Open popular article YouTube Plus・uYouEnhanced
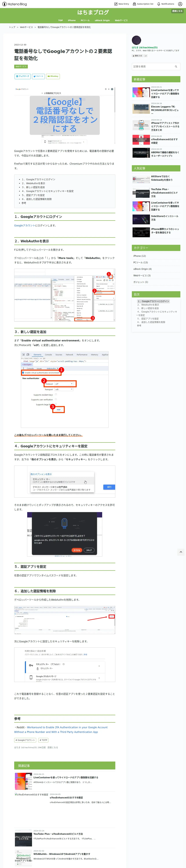The image size is (186, 868). point(164,193)
